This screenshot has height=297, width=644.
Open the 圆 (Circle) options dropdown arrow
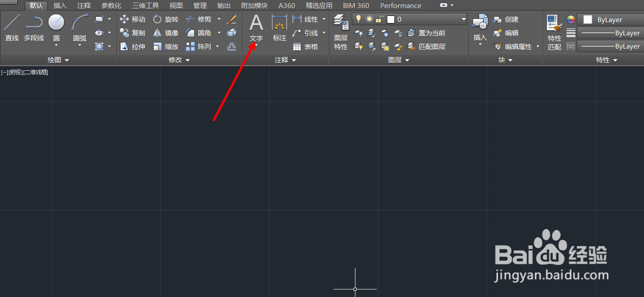pos(56,45)
